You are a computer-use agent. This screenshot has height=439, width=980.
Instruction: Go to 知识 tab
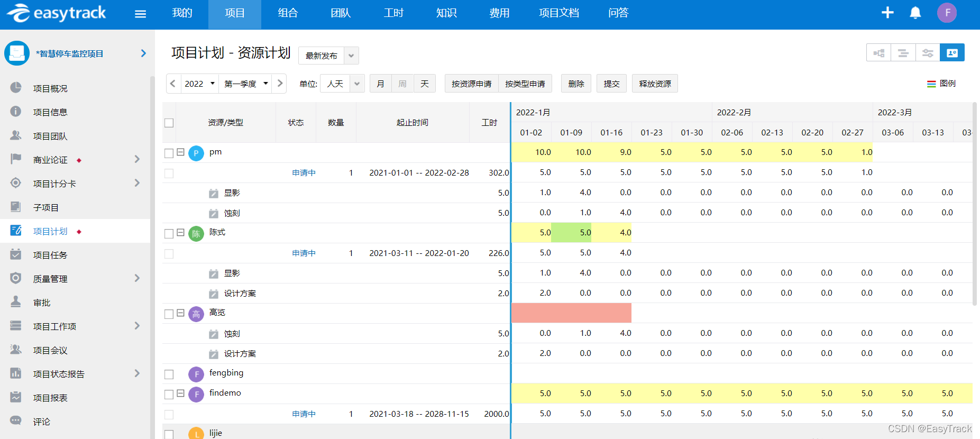(446, 13)
